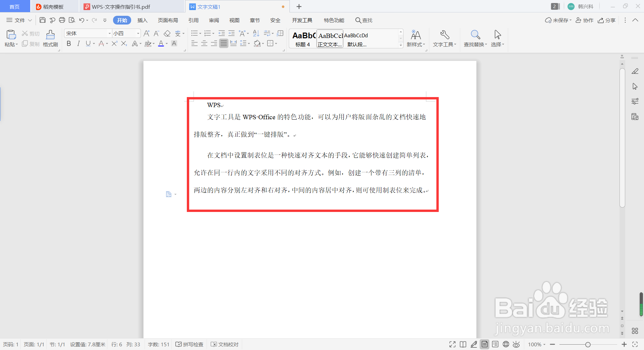Click the Increase font size icon
This screenshot has height=350, width=644.
(x=147, y=33)
